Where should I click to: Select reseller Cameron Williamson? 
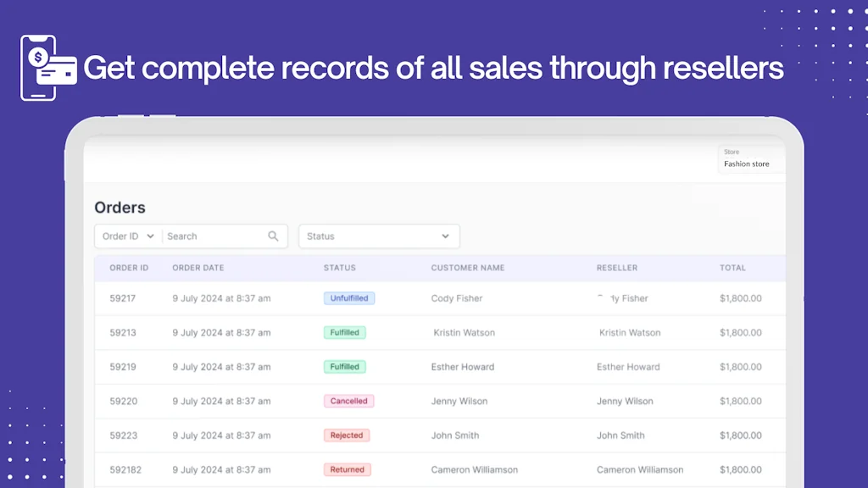pos(639,469)
